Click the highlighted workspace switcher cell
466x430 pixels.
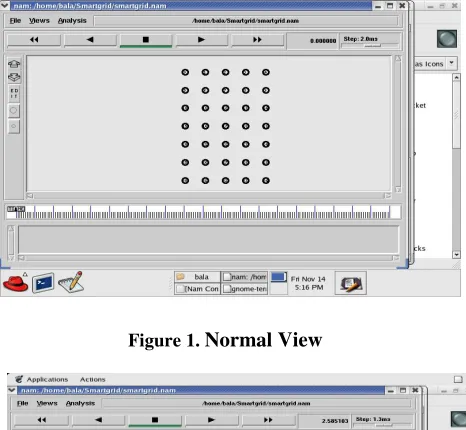278,277
